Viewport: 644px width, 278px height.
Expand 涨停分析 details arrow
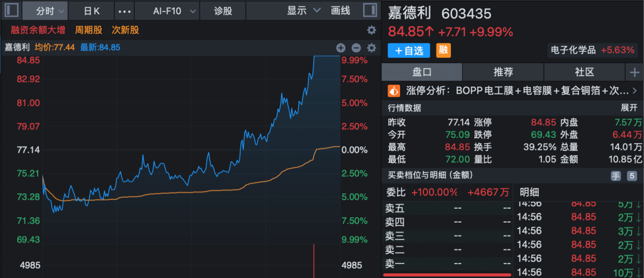pos(634,90)
